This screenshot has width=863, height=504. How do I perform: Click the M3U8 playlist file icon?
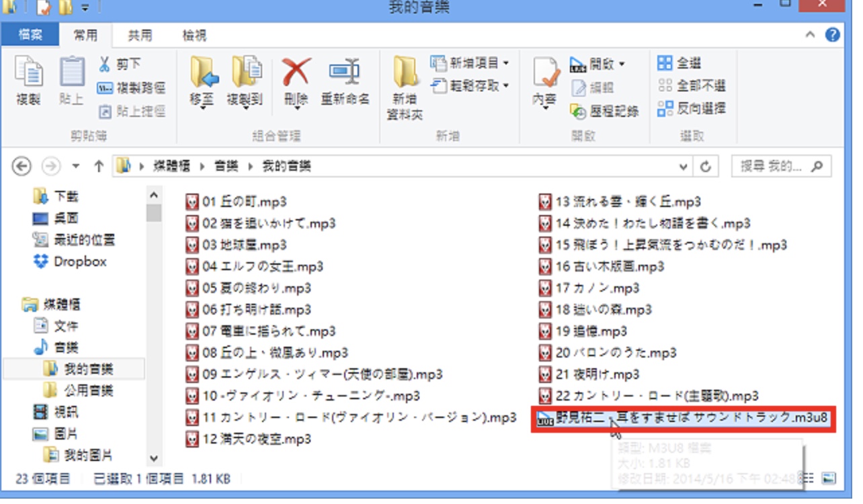(x=546, y=418)
